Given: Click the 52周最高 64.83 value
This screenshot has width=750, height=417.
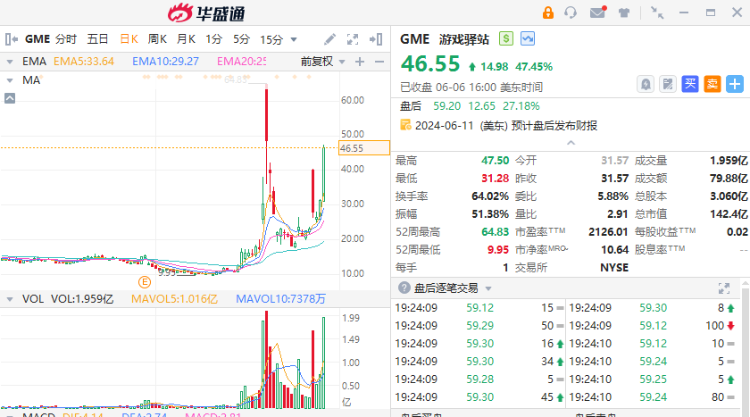Looking at the screenshot, I should [495, 232].
